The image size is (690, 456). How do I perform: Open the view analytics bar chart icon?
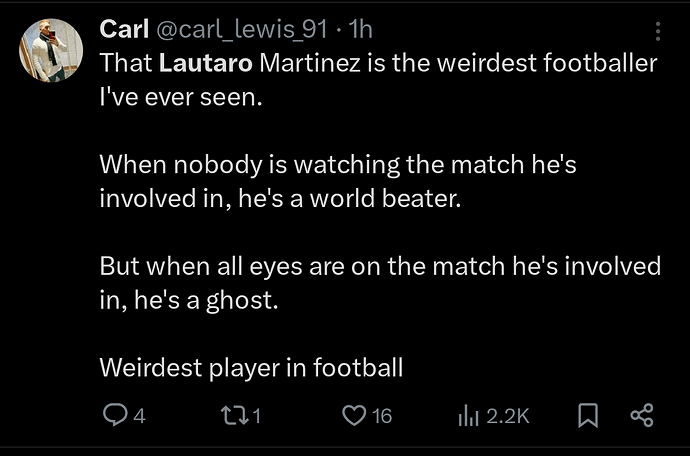tap(468, 416)
